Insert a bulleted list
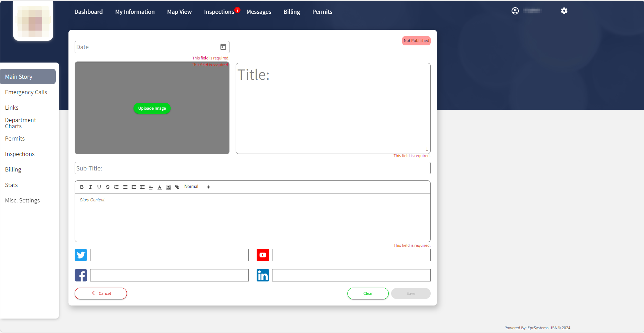644x333 pixels. (125, 187)
